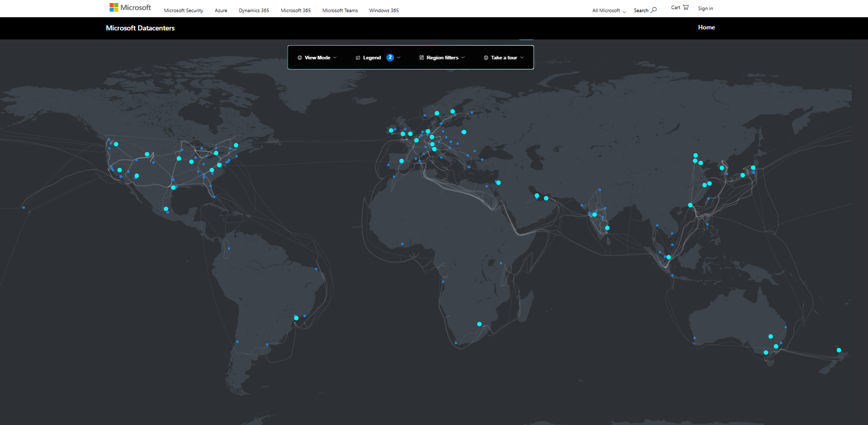Click the Home link in black header
The image size is (868, 425).
tap(706, 27)
